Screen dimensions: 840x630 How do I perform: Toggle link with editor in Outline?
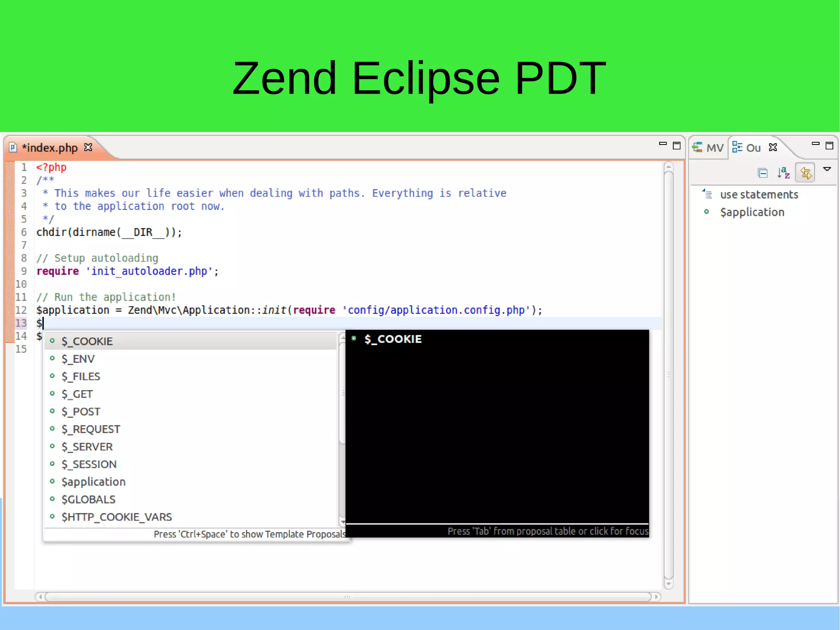click(x=805, y=172)
